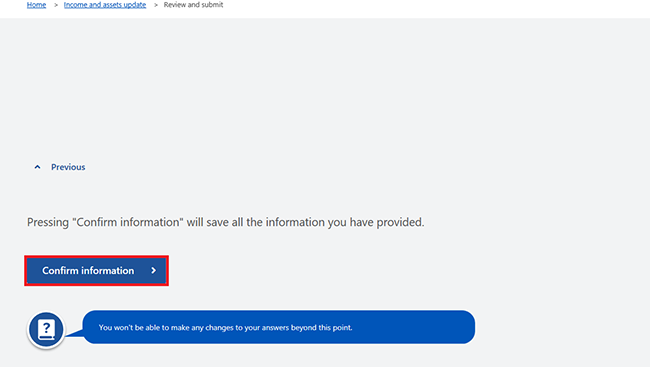
Task: Expand the Previous step label
Action: tap(68, 167)
